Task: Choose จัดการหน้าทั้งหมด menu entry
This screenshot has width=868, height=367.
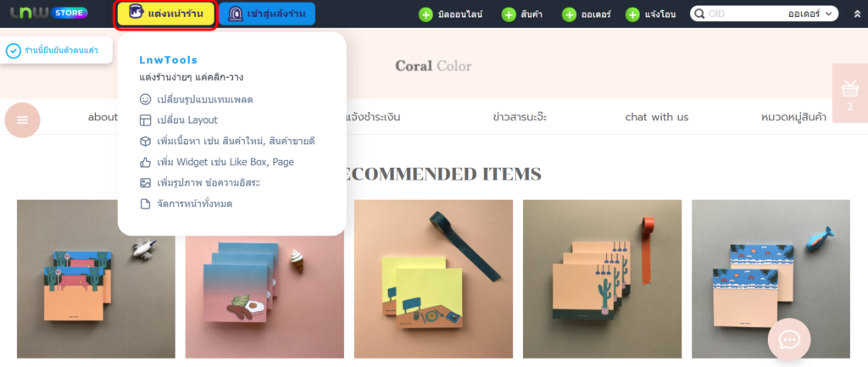Action: [186, 204]
